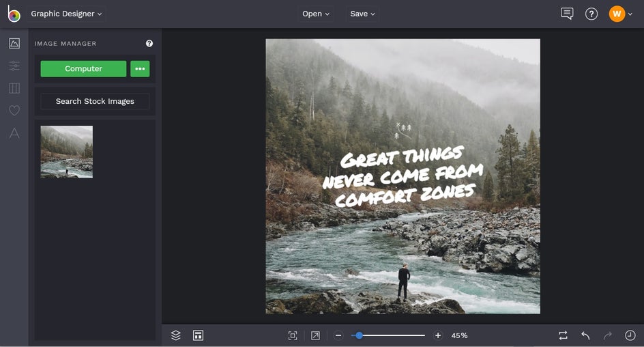Image resolution: width=644 pixels, height=347 pixels.
Task: Open the Templates sidebar icon
Action: click(x=14, y=88)
